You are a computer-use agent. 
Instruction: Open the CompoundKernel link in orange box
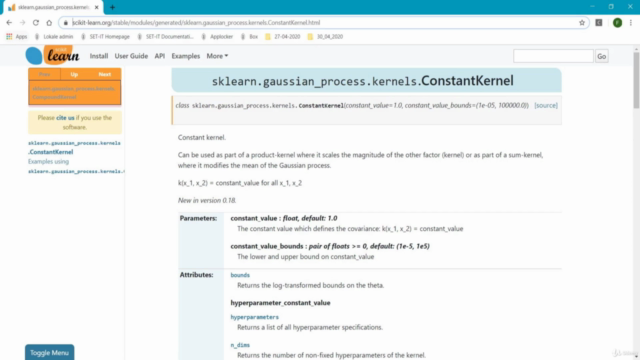click(x=74, y=93)
